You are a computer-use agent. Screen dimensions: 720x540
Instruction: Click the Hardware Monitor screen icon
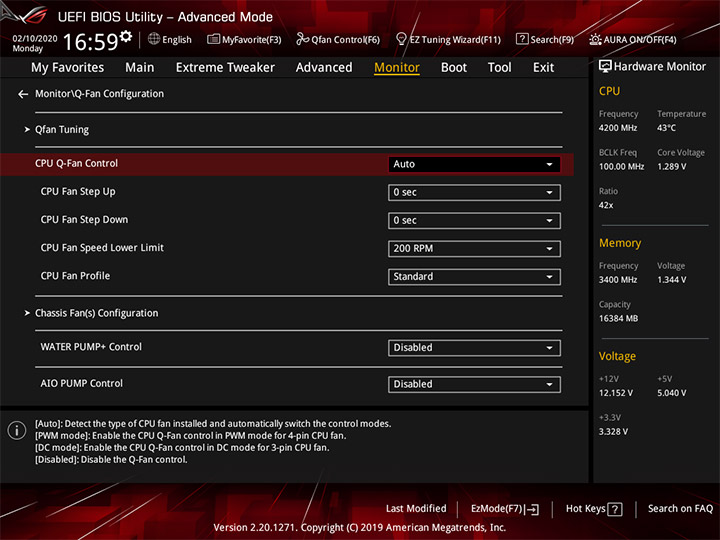tap(605, 67)
